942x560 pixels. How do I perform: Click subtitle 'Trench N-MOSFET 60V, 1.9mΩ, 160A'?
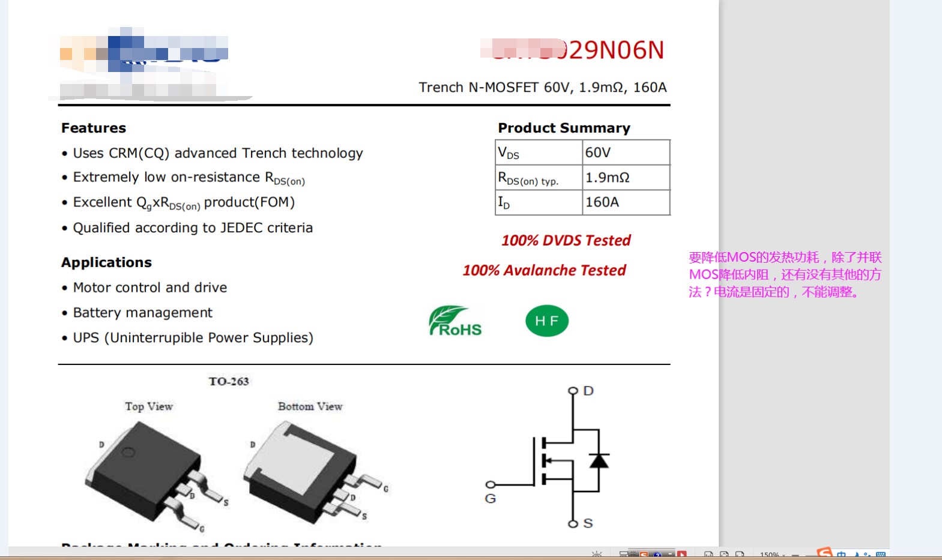(543, 88)
